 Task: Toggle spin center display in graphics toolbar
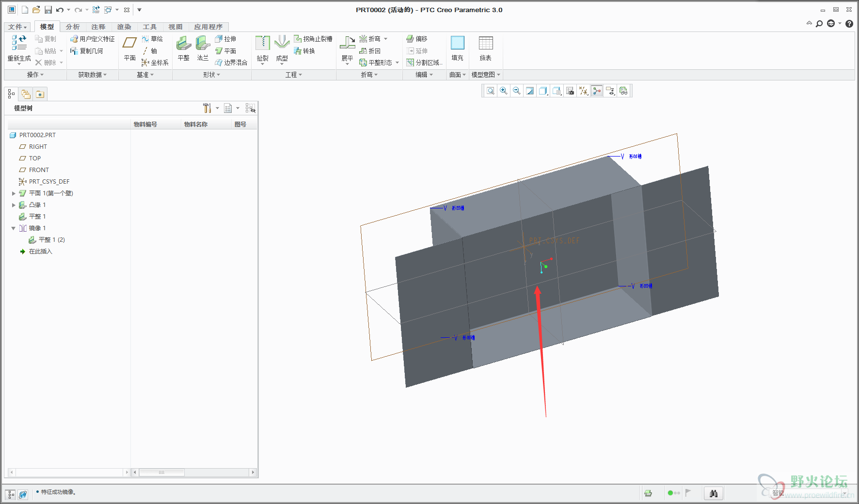point(597,91)
